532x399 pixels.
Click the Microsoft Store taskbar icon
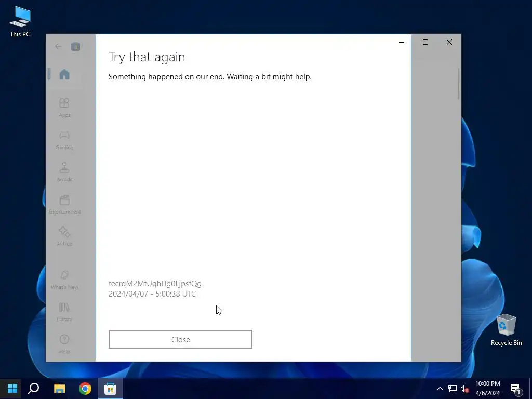[110, 389]
